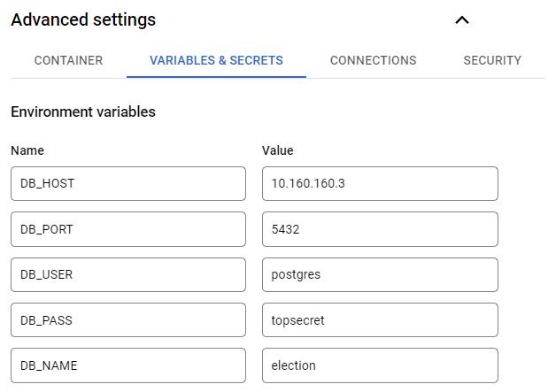Edit the postgres value field
This screenshot has height=392, width=548.
tap(380, 274)
